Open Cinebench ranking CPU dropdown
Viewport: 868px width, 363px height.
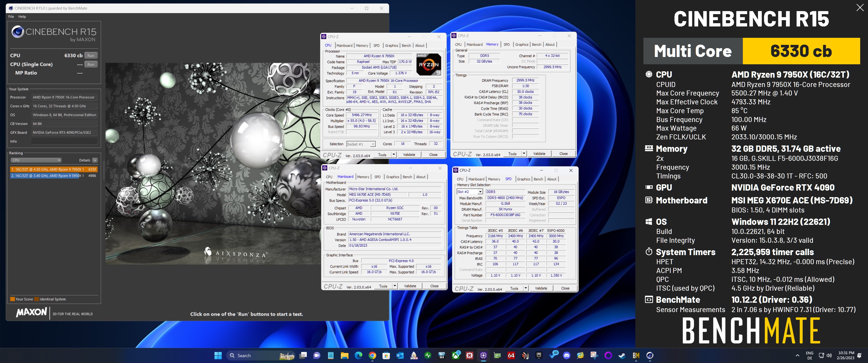36,160
